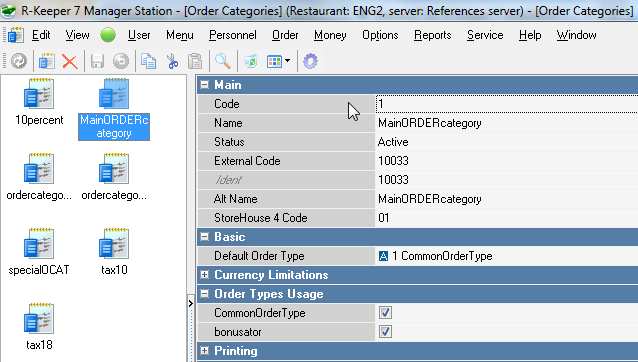Screen dimensions: 638x362
Task: Click the scissors cut toolbar icon
Action: pyautogui.click(x=173, y=62)
